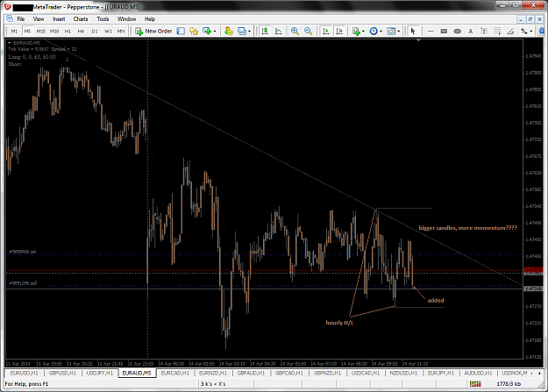Expand the terminal windows dropdown arrow

(249, 31)
